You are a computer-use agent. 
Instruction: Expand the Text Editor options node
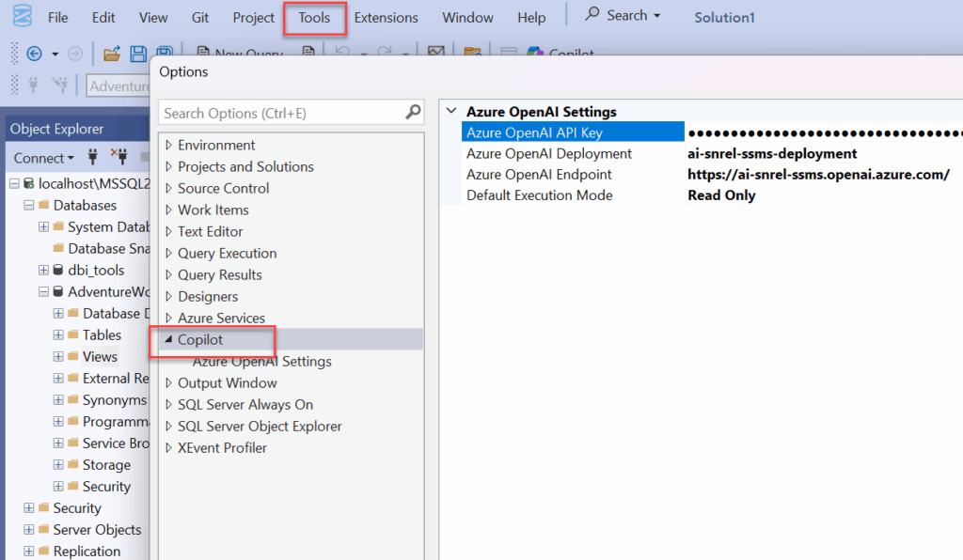tap(168, 231)
